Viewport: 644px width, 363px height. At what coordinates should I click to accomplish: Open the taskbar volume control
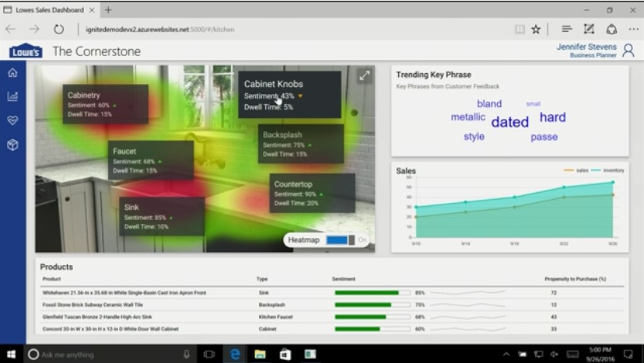point(554,354)
